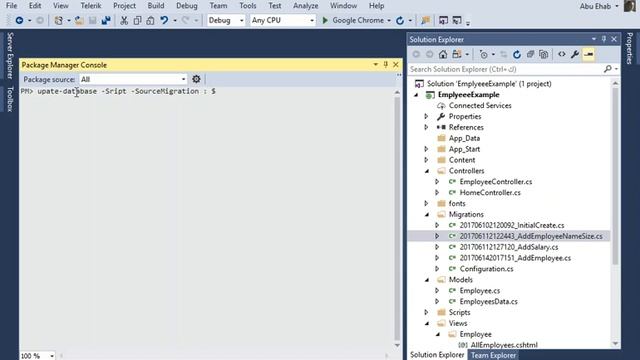Open the Analyze menu
640x360 pixels.
point(305,6)
